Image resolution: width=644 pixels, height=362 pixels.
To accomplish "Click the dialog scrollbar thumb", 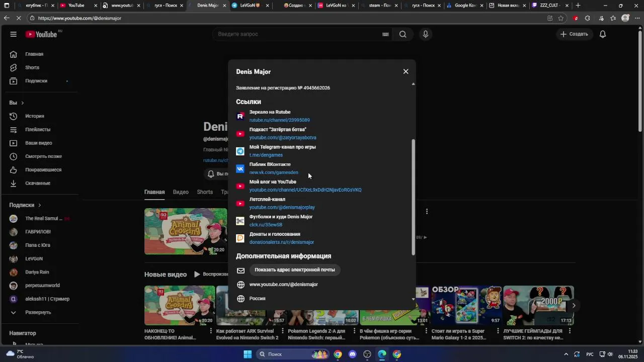I will click(x=414, y=197).
